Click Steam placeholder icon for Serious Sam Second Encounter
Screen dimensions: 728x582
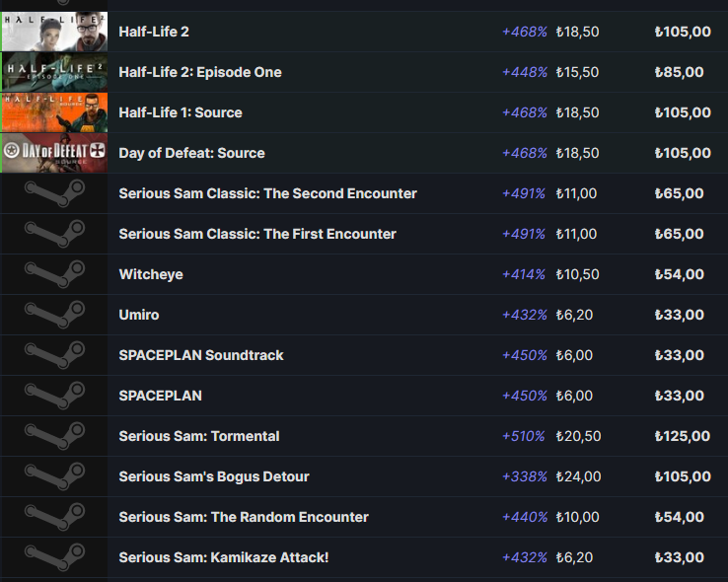tap(55, 193)
